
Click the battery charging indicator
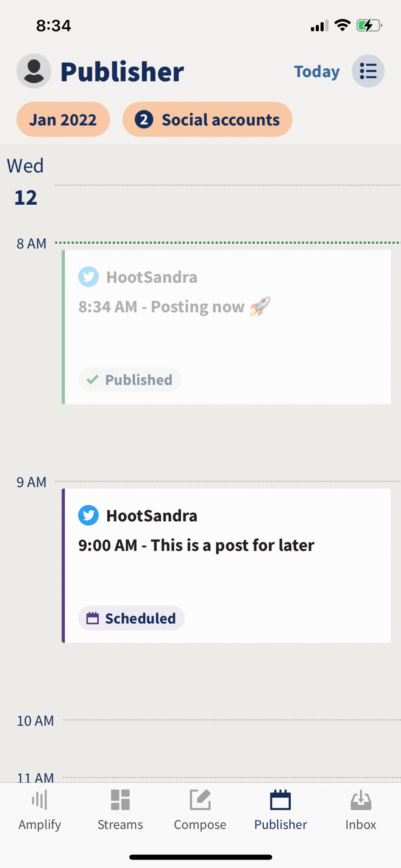(369, 25)
